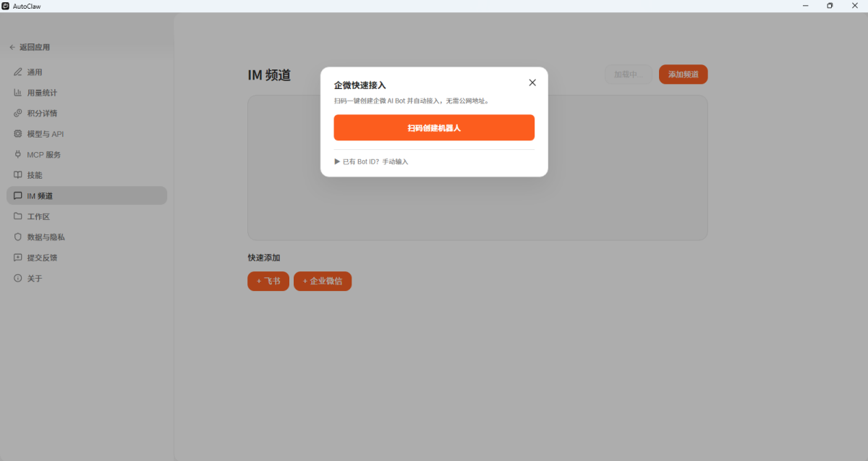The image size is (868, 461).
Task: Click the 积分详情 coin icon
Action: pyautogui.click(x=18, y=114)
